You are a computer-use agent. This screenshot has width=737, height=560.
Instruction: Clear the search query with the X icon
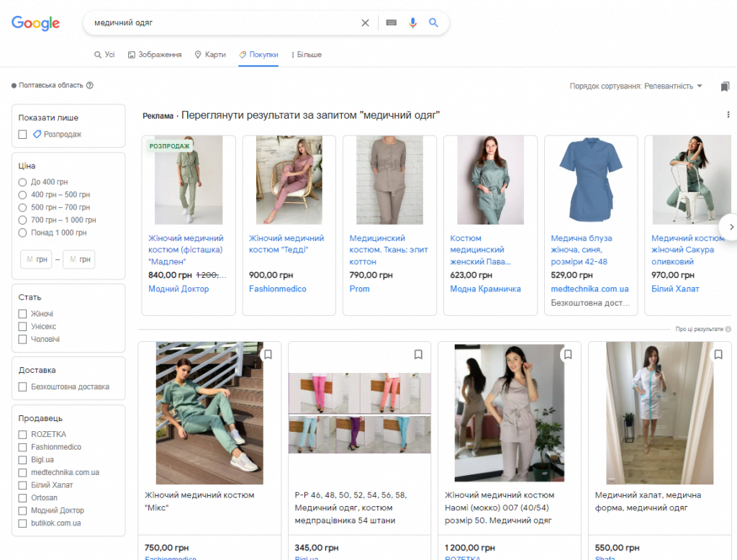365,22
